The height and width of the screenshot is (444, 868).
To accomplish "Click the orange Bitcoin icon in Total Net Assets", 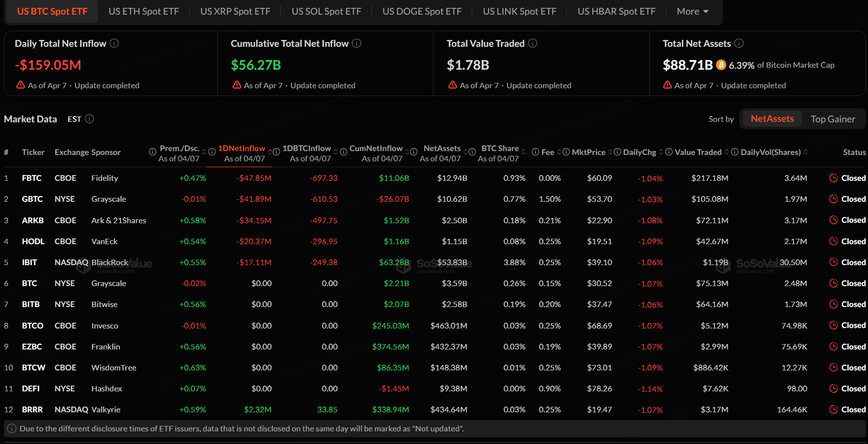I will pos(721,65).
